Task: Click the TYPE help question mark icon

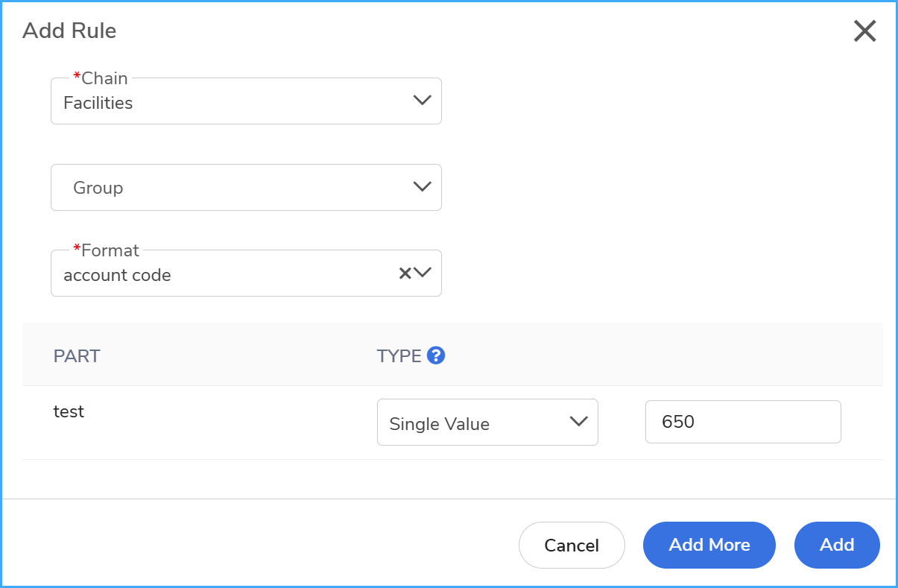Action: pyautogui.click(x=436, y=355)
